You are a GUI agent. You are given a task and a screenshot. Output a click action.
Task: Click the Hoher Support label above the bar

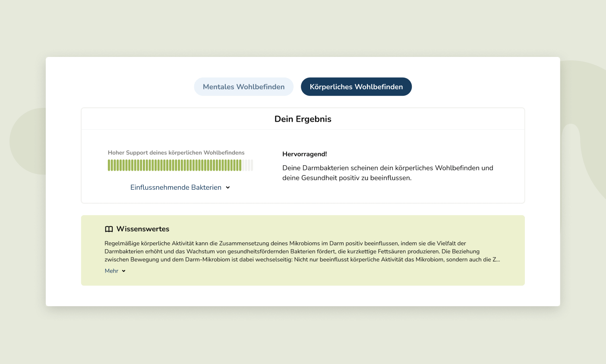click(176, 153)
